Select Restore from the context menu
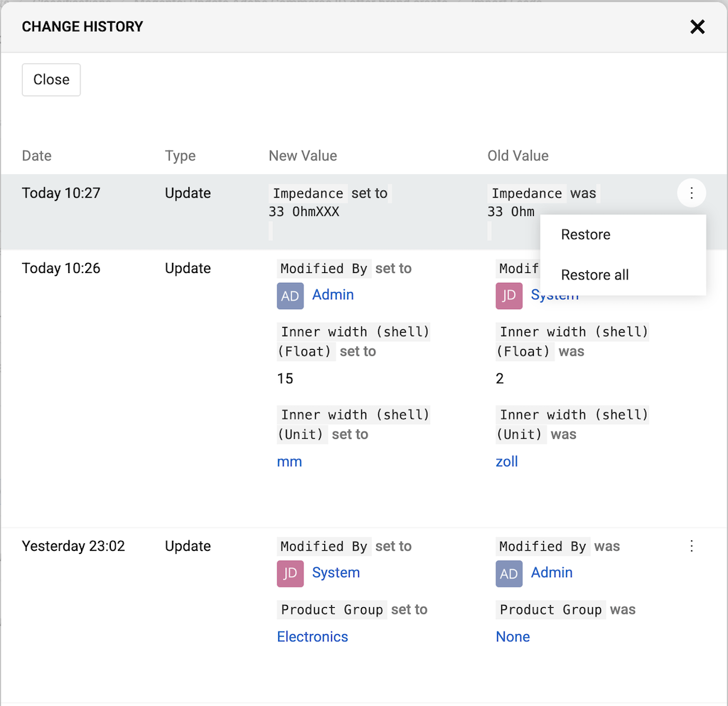This screenshot has height=706, width=728. [586, 235]
